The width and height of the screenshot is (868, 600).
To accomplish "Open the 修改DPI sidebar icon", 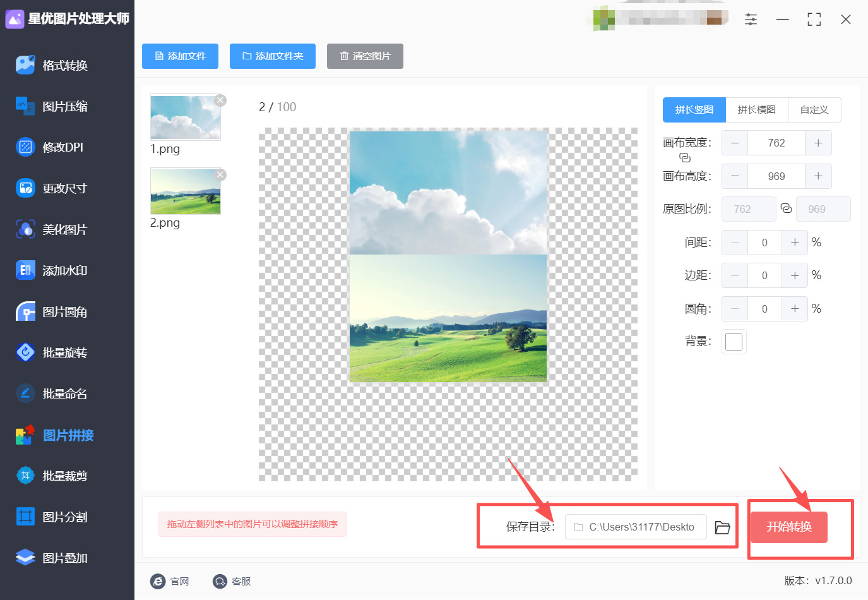I will tap(25, 147).
